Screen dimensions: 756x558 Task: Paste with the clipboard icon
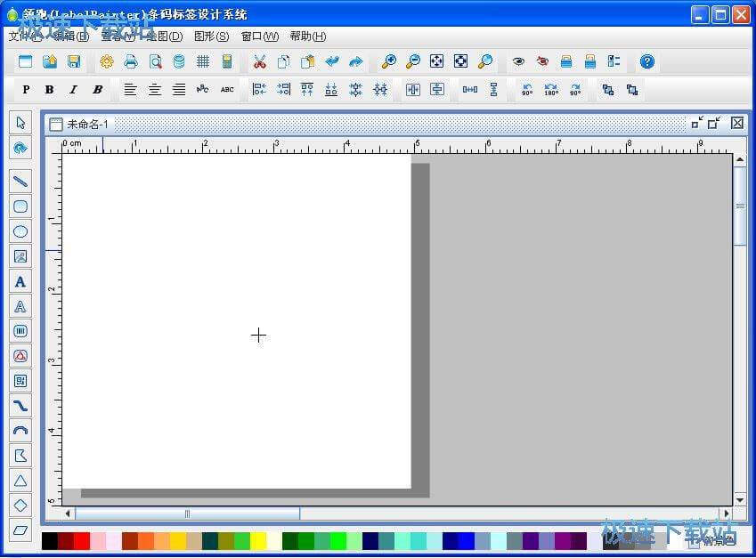click(x=307, y=61)
